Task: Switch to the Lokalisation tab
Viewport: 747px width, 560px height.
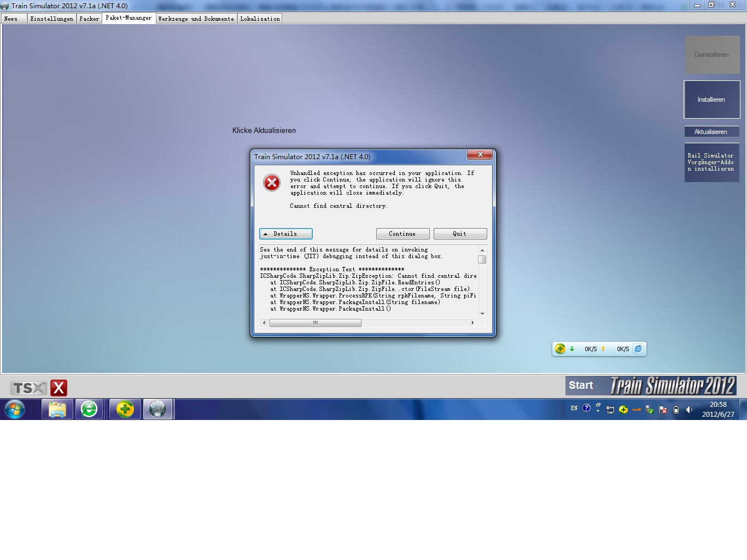Action: pyautogui.click(x=260, y=19)
